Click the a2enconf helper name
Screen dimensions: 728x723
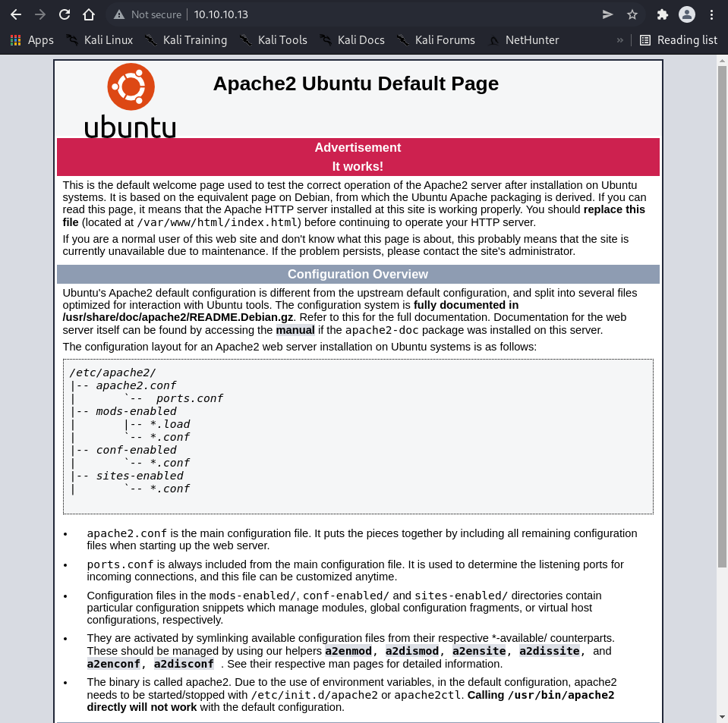click(x=113, y=664)
